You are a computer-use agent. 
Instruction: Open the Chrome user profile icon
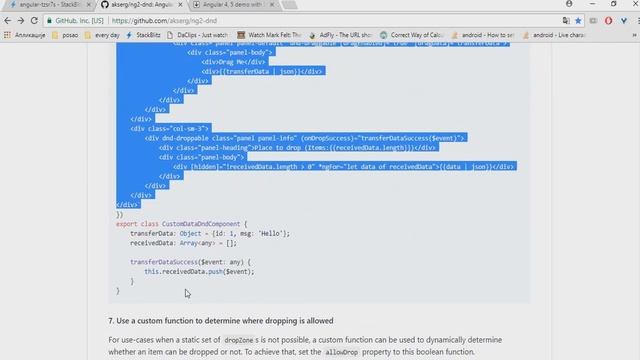pyautogui.click(x=569, y=4)
